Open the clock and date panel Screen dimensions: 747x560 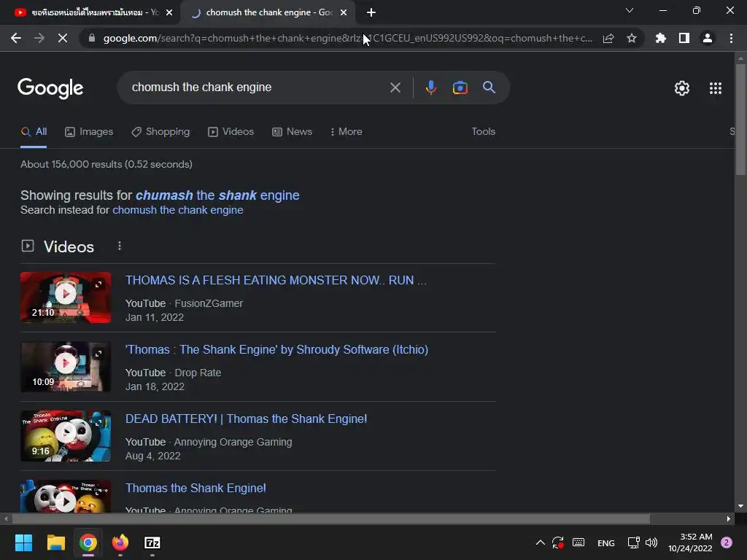point(690,542)
